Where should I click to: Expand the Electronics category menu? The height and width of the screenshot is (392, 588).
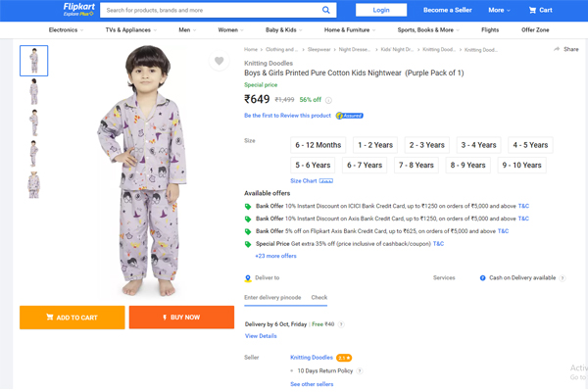(x=65, y=30)
